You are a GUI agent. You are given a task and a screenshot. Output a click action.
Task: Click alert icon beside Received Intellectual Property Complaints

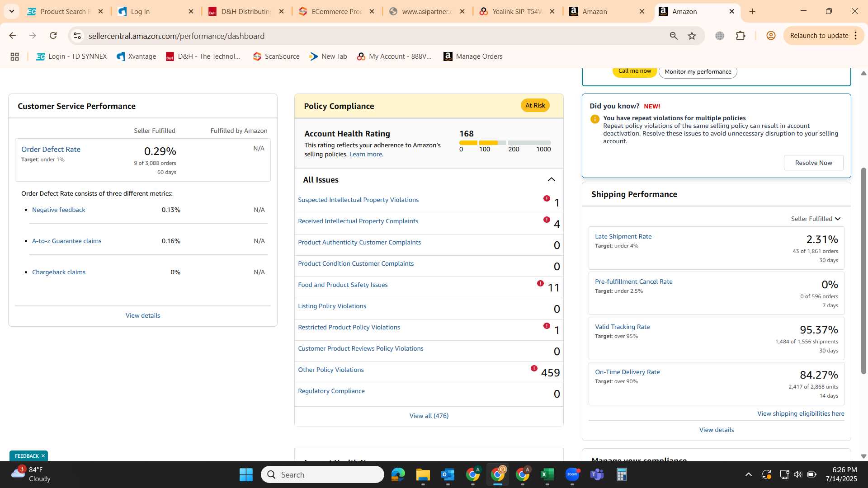[x=547, y=220]
